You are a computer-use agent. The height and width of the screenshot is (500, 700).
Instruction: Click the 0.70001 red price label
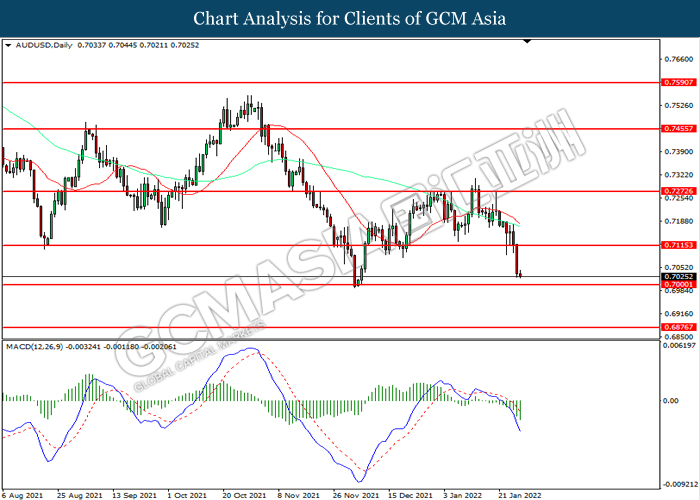tap(679, 284)
